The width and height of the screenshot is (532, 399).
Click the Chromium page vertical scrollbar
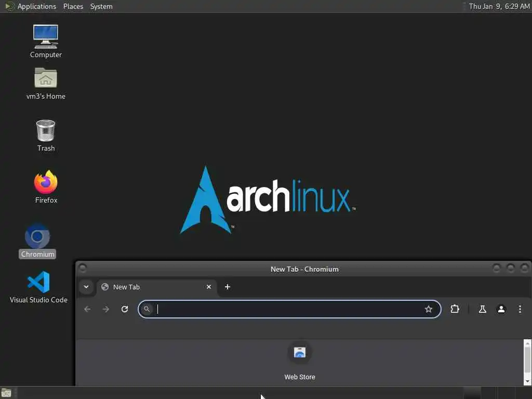click(x=527, y=360)
